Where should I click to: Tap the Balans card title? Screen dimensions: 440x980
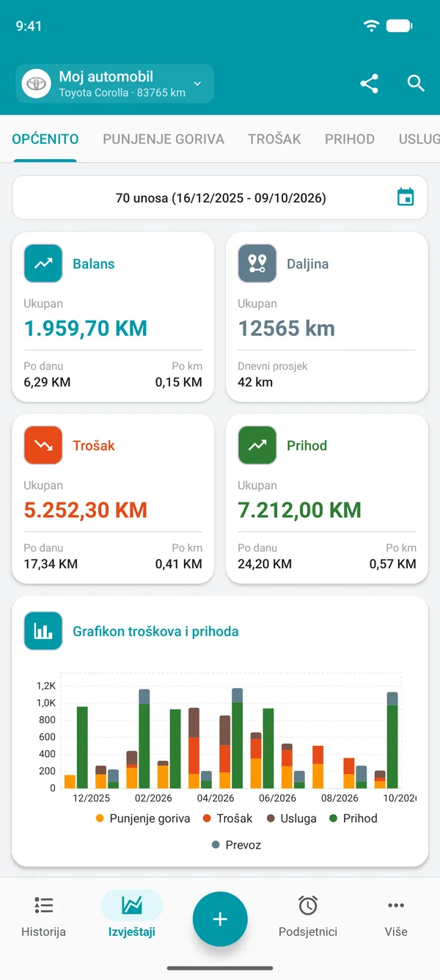pyautogui.click(x=94, y=263)
